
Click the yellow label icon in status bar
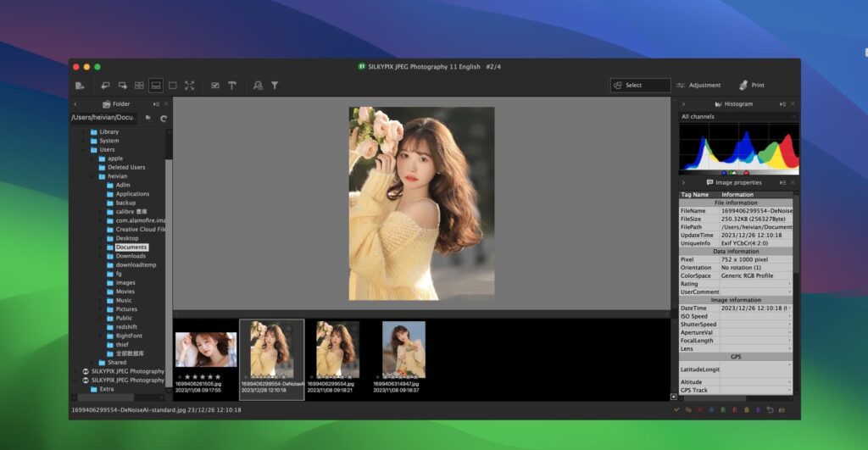click(746, 409)
